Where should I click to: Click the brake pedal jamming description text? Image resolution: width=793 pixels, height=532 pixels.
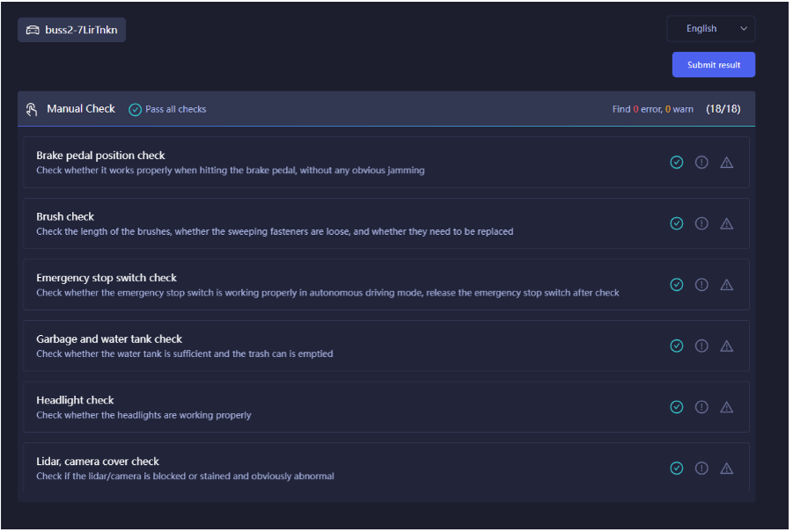[x=231, y=171]
